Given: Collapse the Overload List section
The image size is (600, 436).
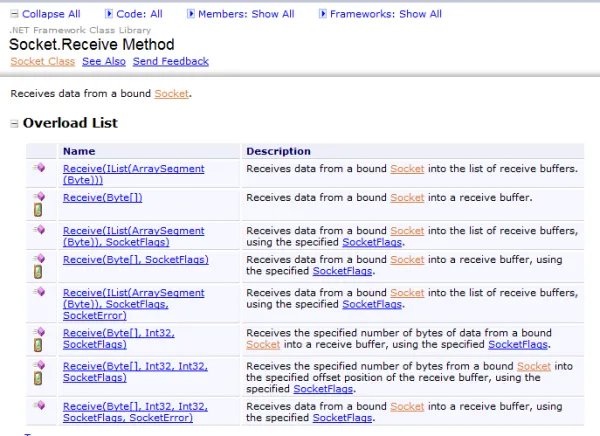Looking at the screenshot, I should coord(14,124).
